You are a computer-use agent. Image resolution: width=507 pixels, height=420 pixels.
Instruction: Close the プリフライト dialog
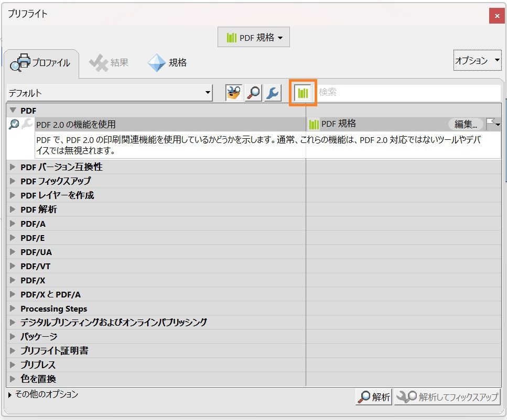click(x=497, y=16)
